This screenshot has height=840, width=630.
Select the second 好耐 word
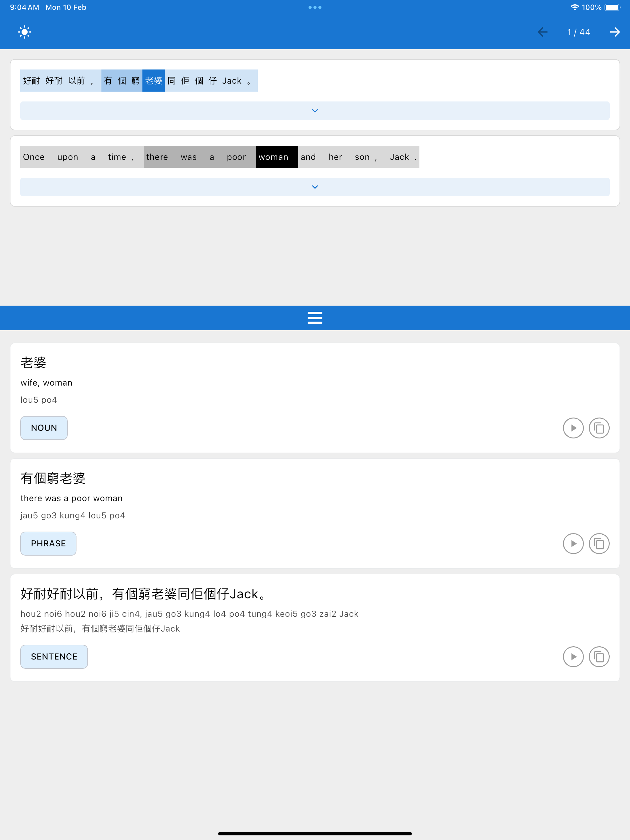coord(54,81)
